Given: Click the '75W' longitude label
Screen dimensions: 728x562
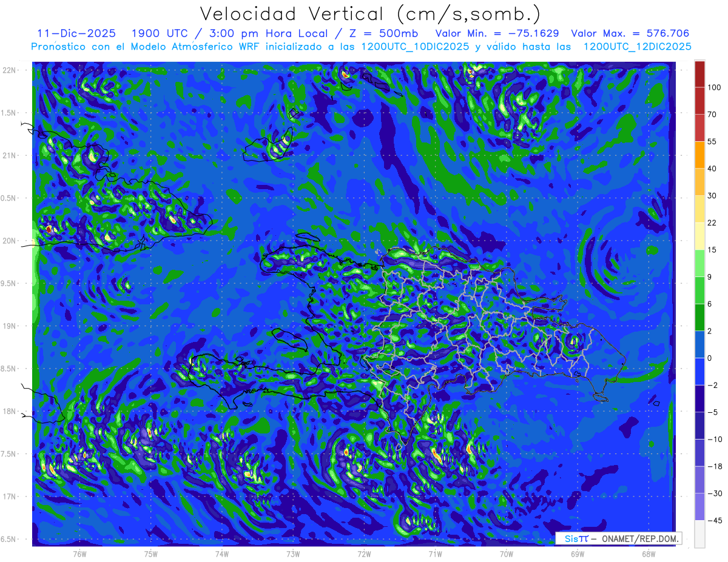Looking at the screenshot, I should [x=151, y=553].
